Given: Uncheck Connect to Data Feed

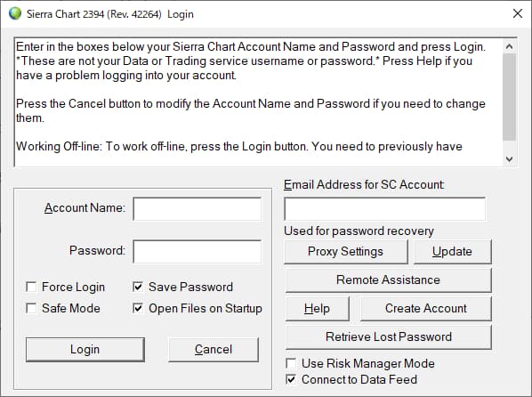Looking at the screenshot, I should pyautogui.click(x=291, y=379).
